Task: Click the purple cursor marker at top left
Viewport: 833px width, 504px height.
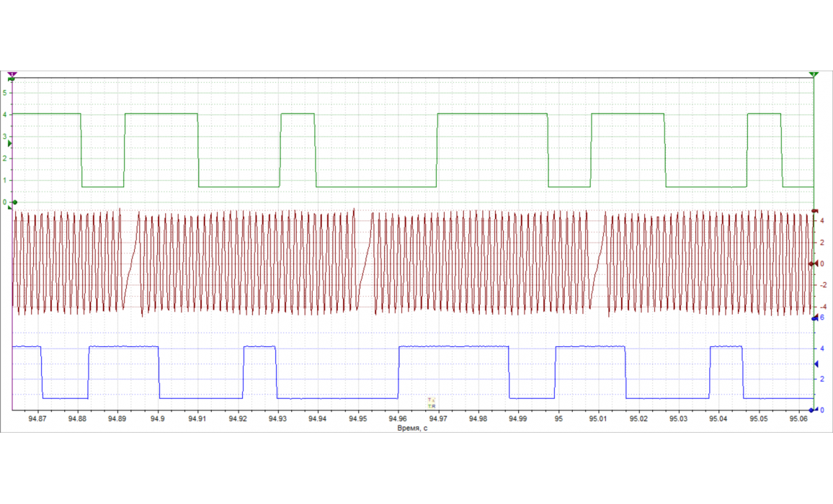Action: [12, 74]
